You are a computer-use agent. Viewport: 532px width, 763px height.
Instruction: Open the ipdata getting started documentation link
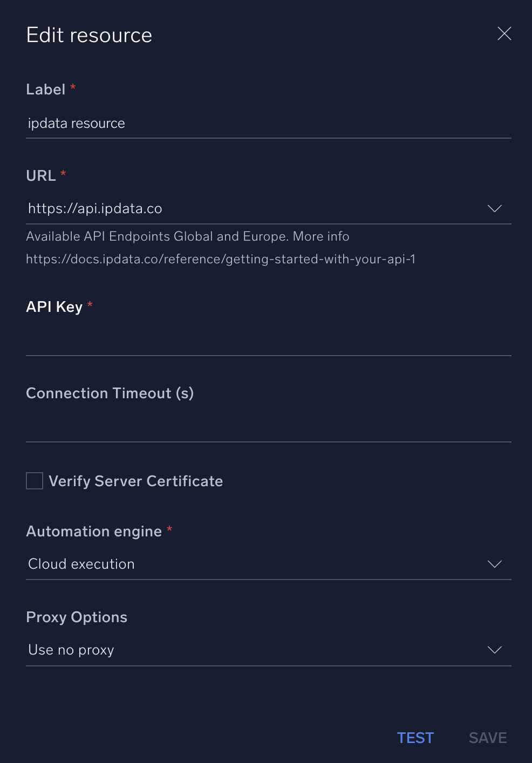coord(220,259)
